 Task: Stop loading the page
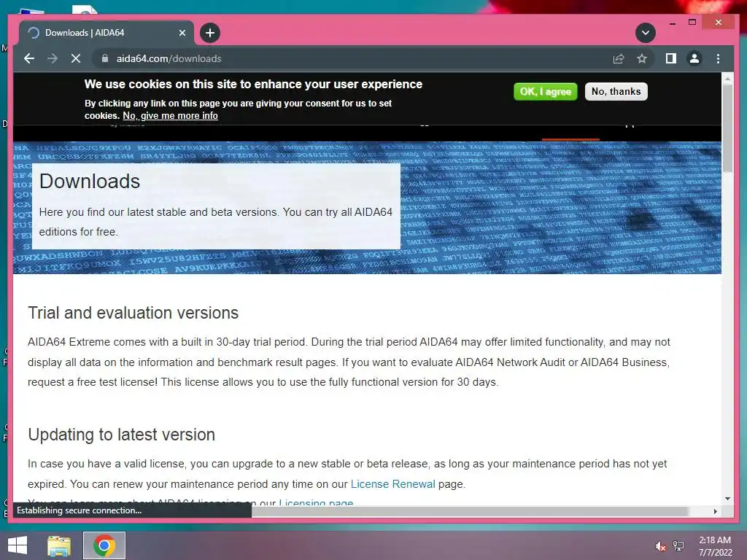pyautogui.click(x=76, y=58)
